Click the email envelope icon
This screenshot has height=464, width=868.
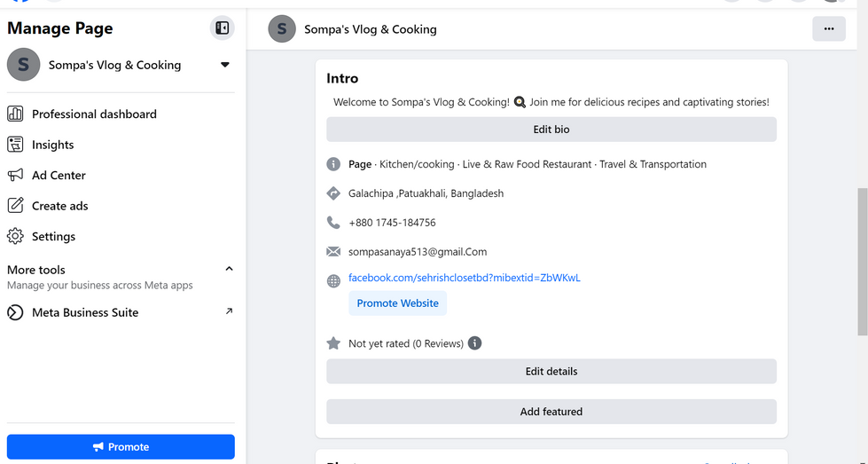[333, 252]
